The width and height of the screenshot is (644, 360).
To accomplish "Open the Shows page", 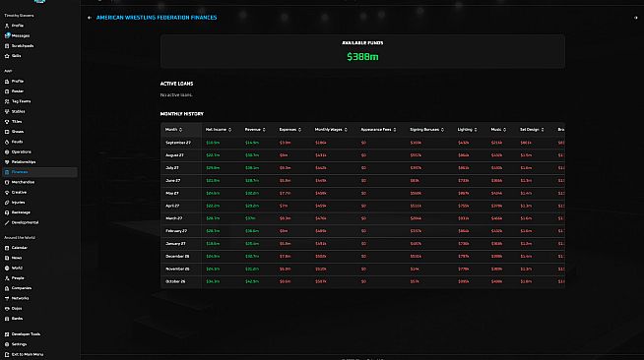I will 14,132.
